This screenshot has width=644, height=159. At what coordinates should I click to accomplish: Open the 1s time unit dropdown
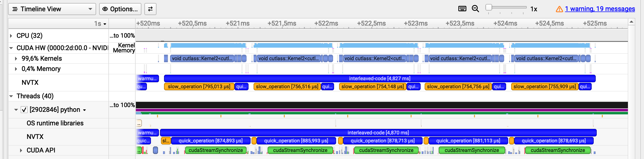pyautogui.click(x=100, y=24)
